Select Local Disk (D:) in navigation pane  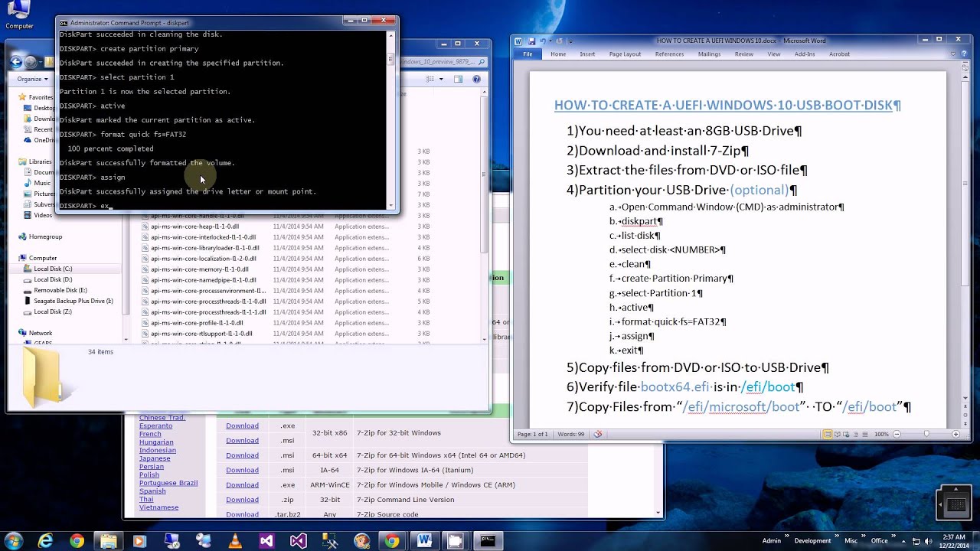(x=53, y=279)
